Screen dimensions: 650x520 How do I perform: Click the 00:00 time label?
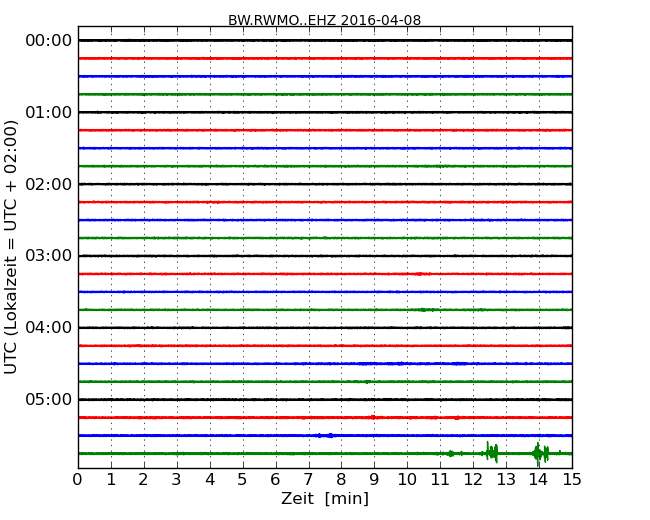point(49,41)
